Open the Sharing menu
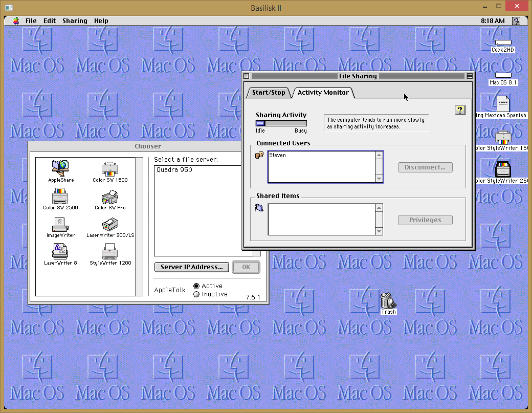 pos(75,20)
